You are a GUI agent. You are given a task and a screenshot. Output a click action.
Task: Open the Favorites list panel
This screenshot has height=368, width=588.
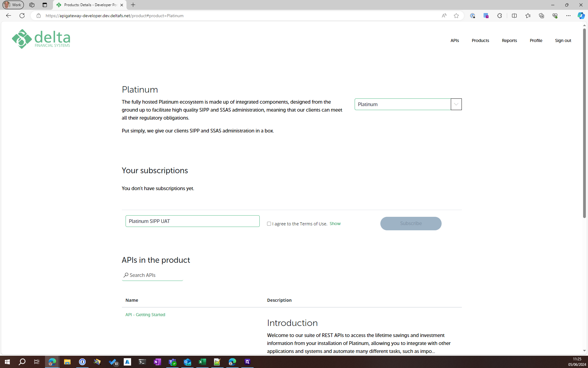pyautogui.click(x=528, y=16)
